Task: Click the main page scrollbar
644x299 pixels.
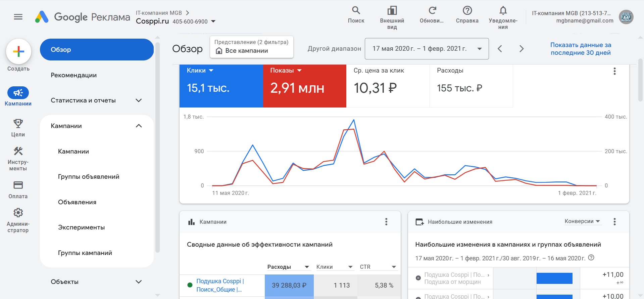Action: pyautogui.click(x=640, y=80)
